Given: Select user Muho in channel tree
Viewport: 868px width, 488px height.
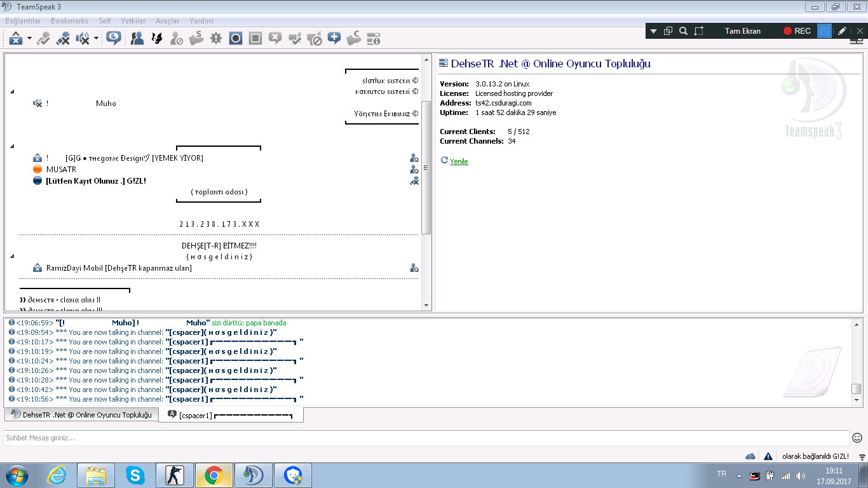Looking at the screenshot, I should click(x=106, y=103).
